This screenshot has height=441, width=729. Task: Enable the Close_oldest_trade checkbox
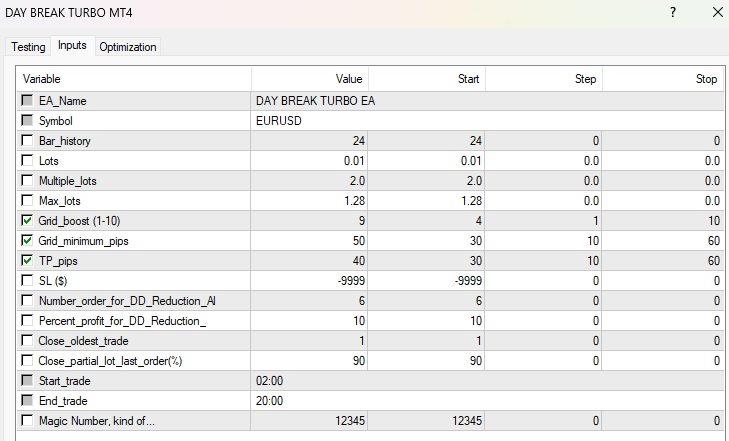pyautogui.click(x=27, y=340)
